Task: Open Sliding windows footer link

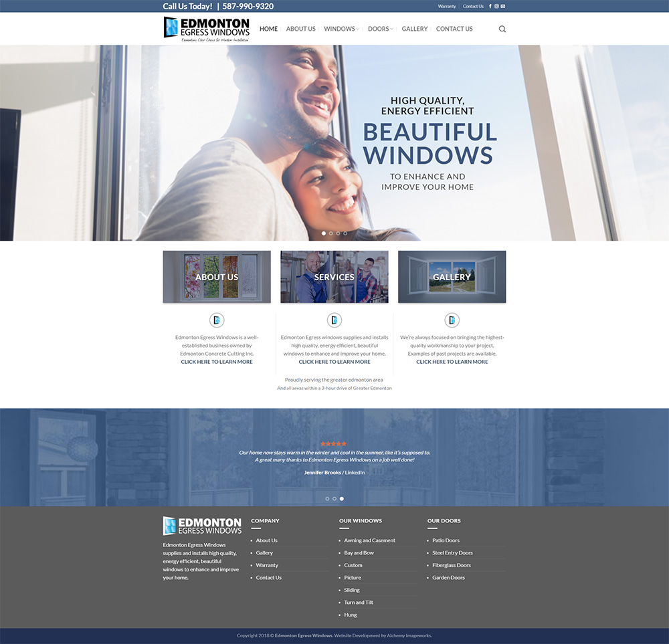Action: [352, 590]
